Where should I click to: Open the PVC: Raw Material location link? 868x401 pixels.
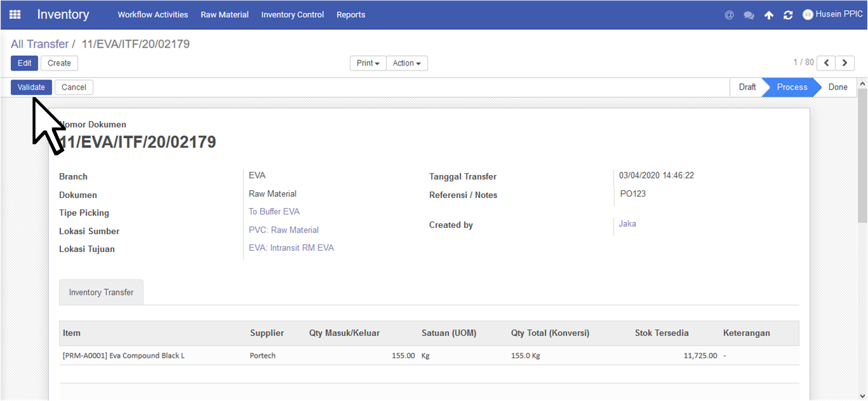pyautogui.click(x=284, y=230)
